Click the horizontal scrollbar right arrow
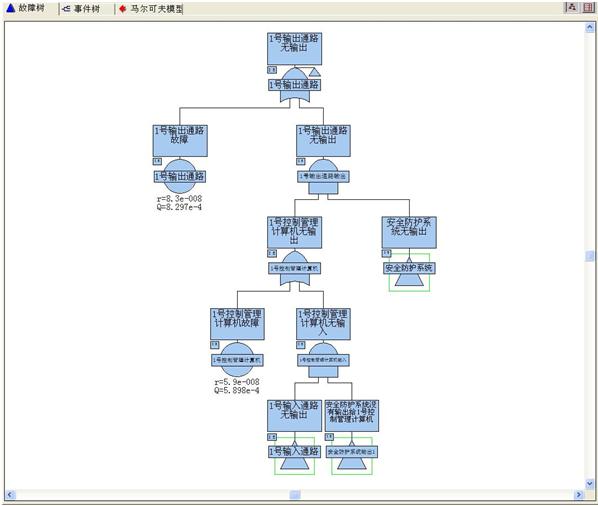 coord(579,495)
